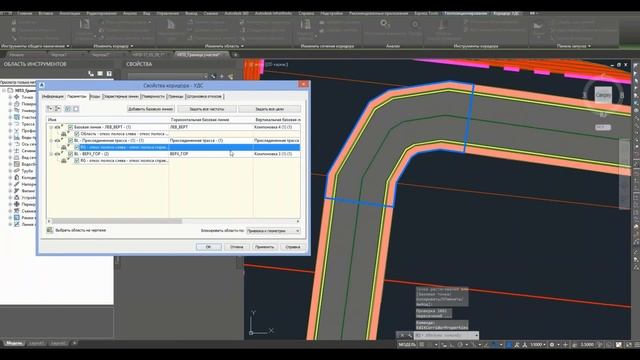Click the Сверху face of the ViewCube

point(603,95)
